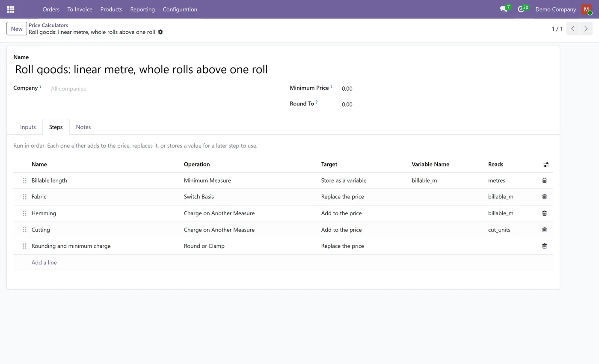This screenshot has width=599, height=364.
Task: Open the conversations chat icon
Action: (x=504, y=9)
